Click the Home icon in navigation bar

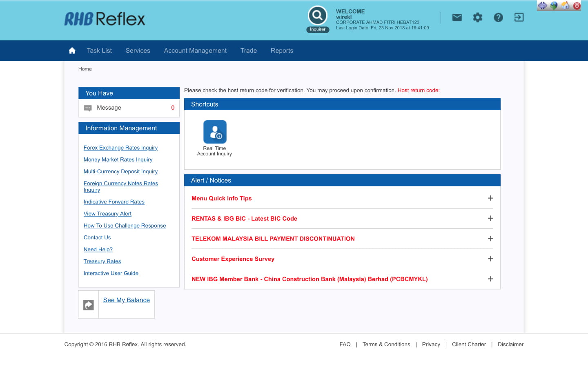tap(72, 51)
